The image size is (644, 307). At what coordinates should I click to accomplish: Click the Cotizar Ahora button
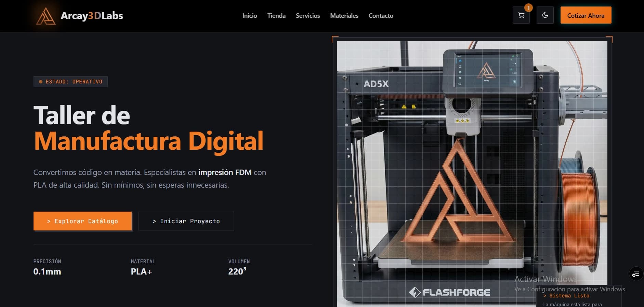pos(586,15)
